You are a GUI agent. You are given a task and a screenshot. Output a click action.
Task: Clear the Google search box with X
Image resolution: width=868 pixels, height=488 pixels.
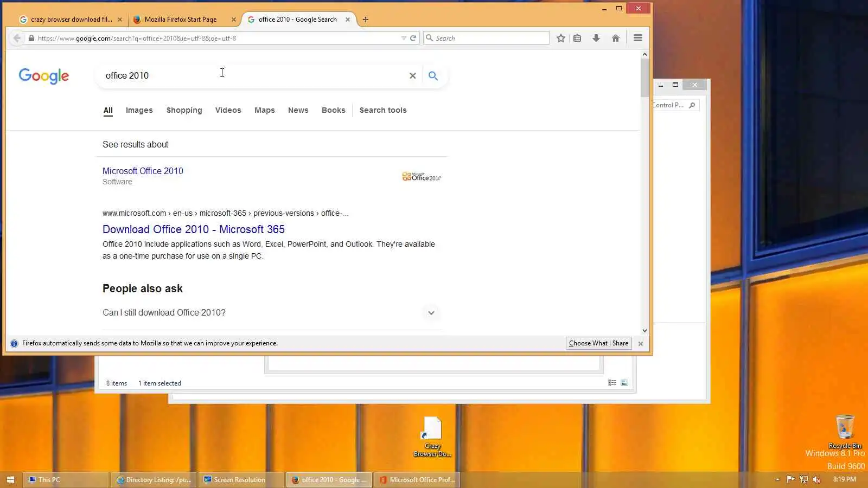click(413, 76)
